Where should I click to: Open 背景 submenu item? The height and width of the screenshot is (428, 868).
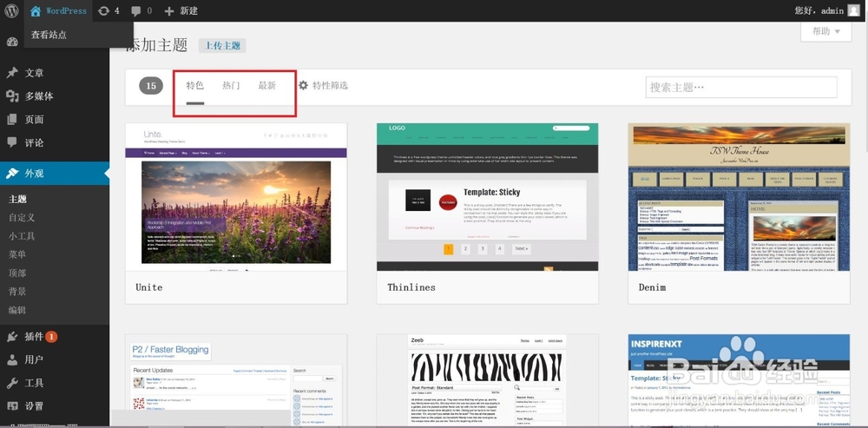(x=17, y=292)
